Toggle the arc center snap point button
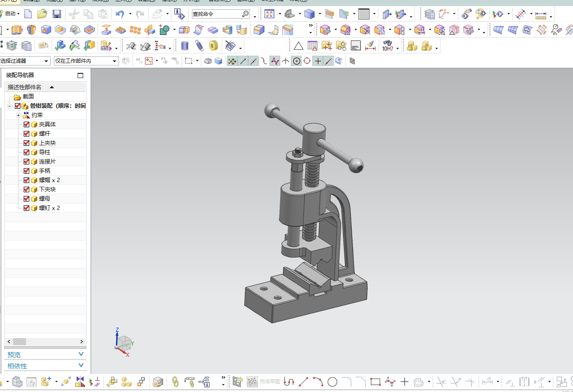The width and height of the screenshot is (573, 392). tap(296, 61)
